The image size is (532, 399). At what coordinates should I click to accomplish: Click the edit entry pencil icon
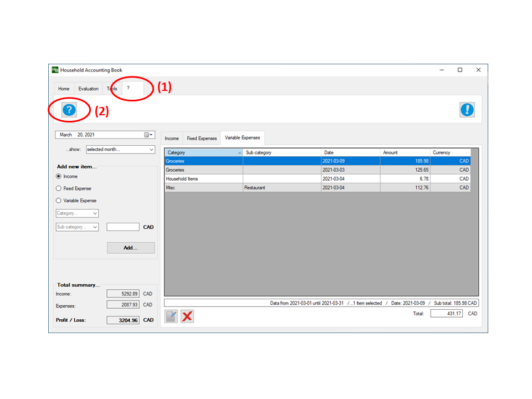(172, 316)
